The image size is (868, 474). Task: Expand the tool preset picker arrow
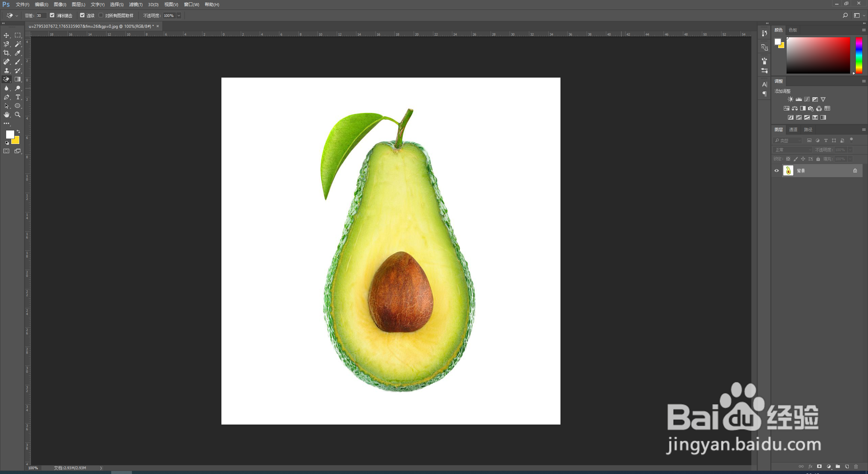[17, 16]
